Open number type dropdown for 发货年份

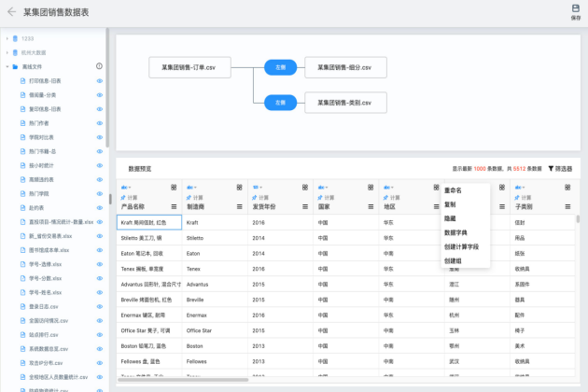click(258, 188)
